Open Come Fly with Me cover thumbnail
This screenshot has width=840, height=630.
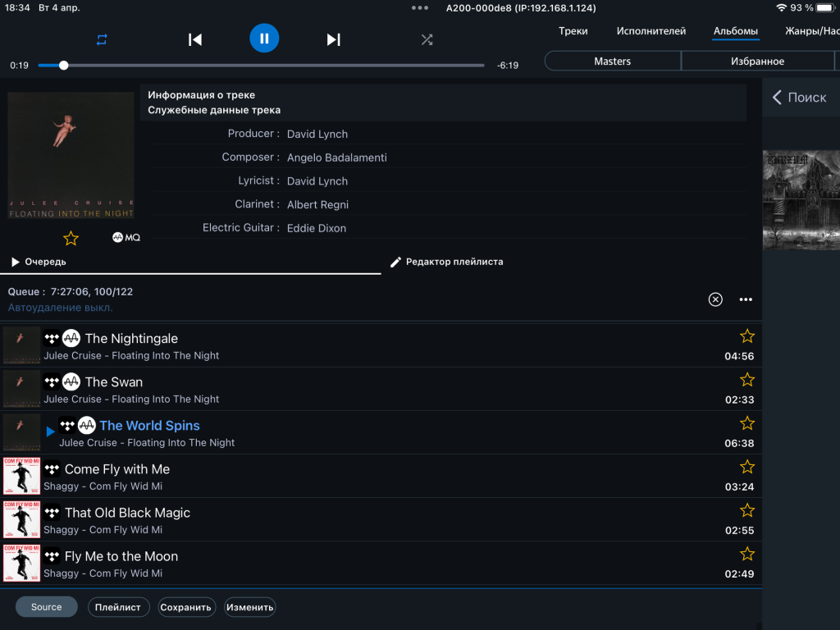[x=21, y=476]
